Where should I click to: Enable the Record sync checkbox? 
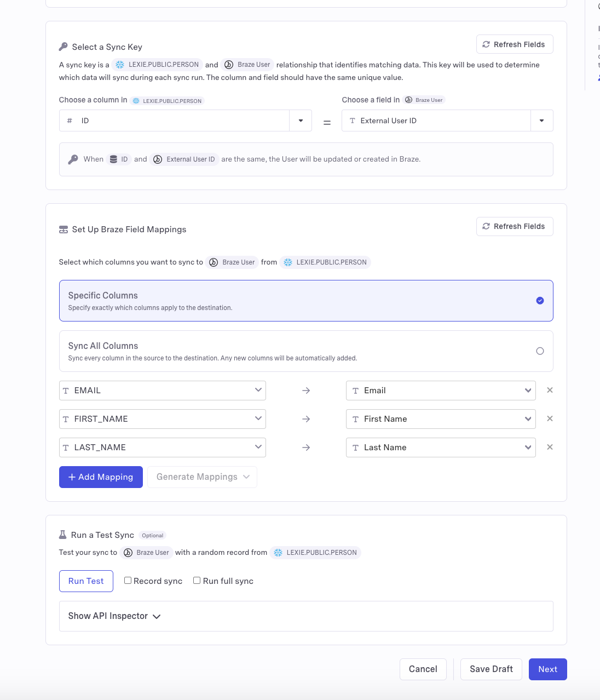point(128,581)
